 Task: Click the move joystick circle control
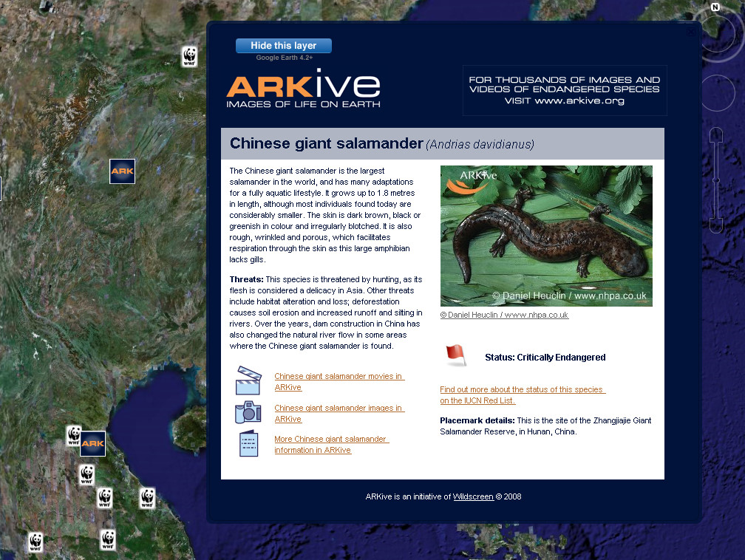pos(718,92)
